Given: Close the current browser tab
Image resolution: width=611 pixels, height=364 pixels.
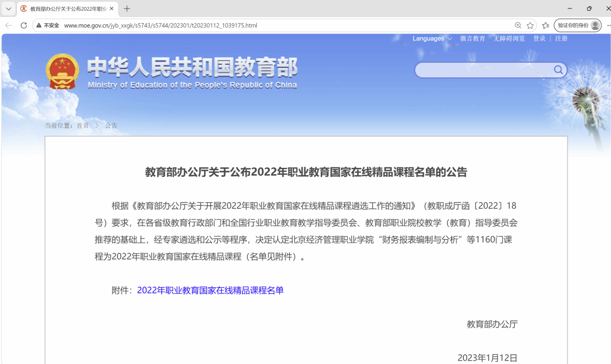Looking at the screenshot, I should pyautogui.click(x=111, y=8).
